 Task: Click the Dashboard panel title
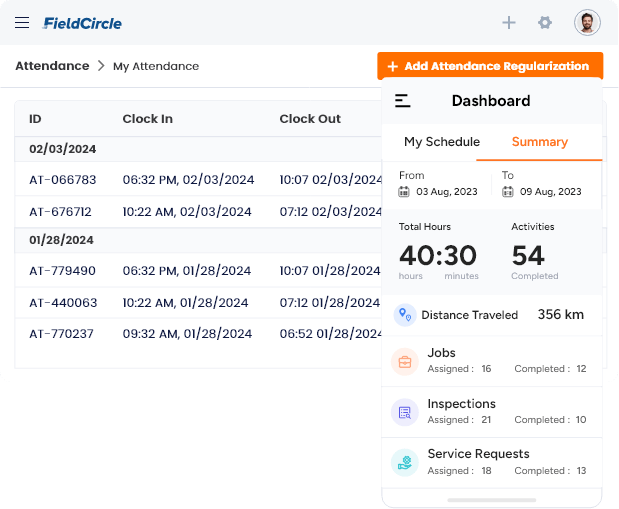point(491,101)
